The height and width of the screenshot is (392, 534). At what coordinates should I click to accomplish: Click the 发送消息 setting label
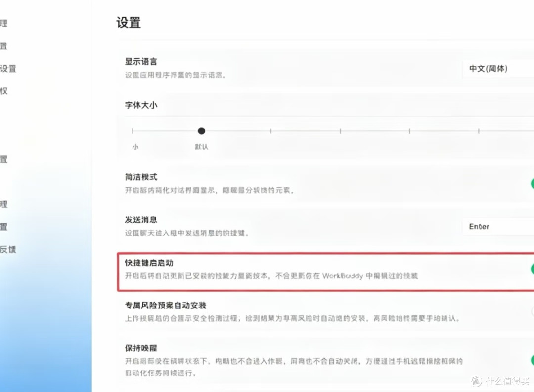(x=141, y=220)
